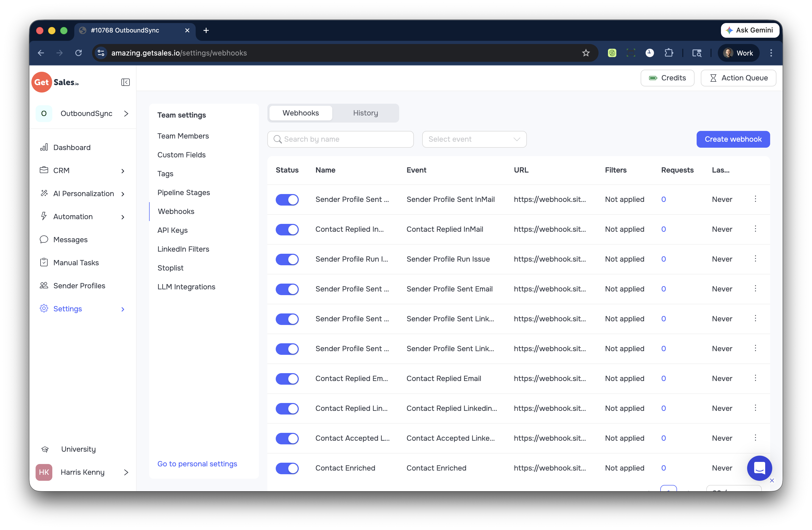This screenshot has width=812, height=530.
Task: Open the support chat bubble
Action: click(x=759, y=468)
